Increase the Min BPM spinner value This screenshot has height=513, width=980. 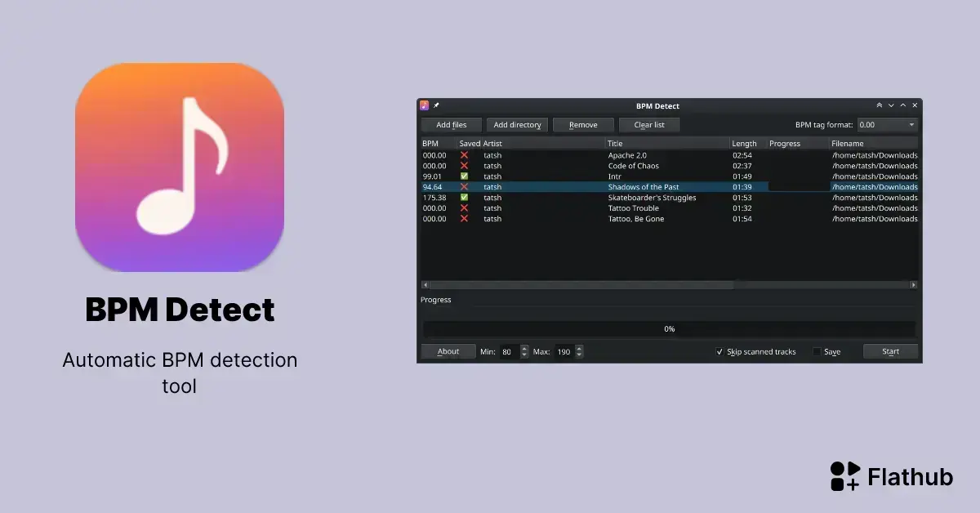click(524, 349)
